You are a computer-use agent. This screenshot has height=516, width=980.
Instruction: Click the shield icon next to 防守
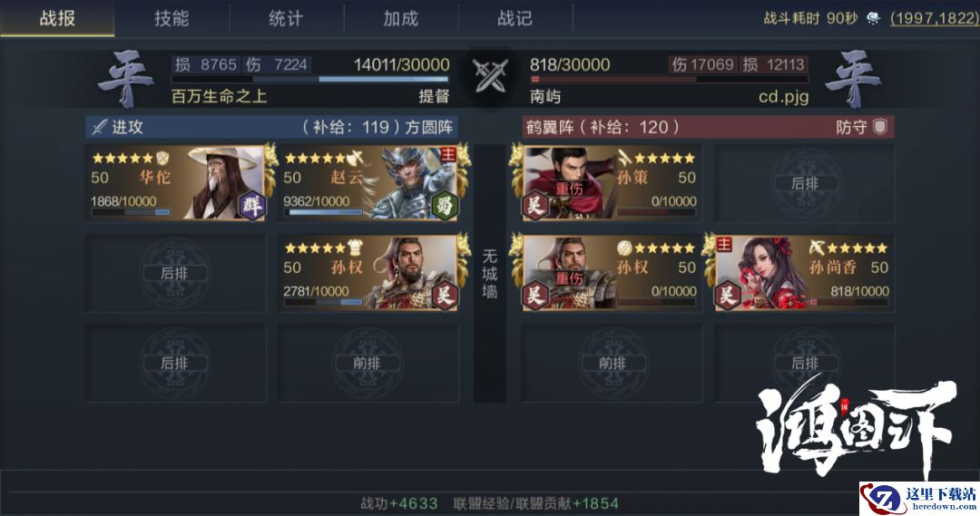click(880, 127)
